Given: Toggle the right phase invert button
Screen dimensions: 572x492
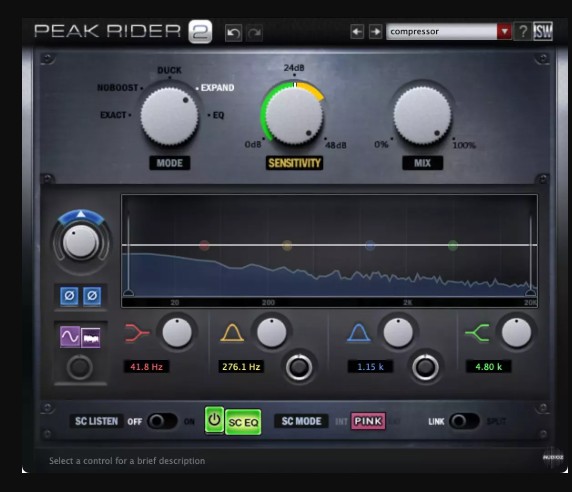Looking at the screenshot, I should pos(92,296).
